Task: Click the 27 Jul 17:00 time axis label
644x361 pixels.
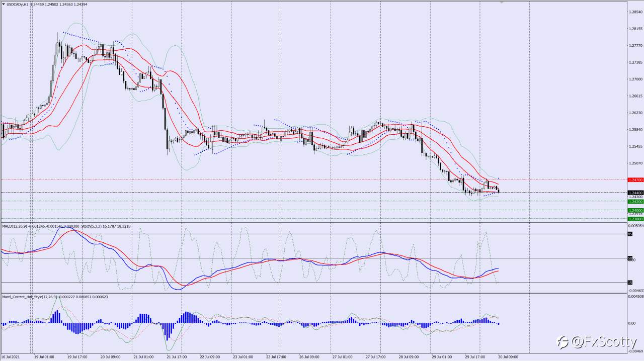Action: [376, 357]
